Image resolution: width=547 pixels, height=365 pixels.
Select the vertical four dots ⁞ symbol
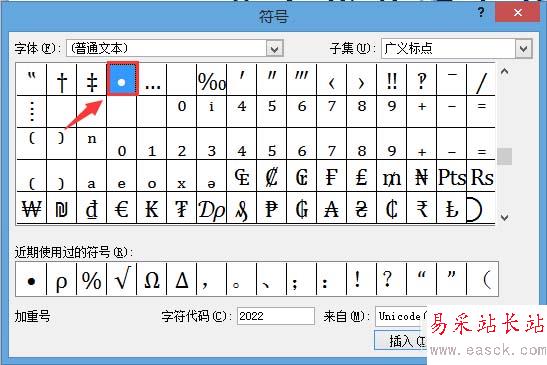coord(31,111)
